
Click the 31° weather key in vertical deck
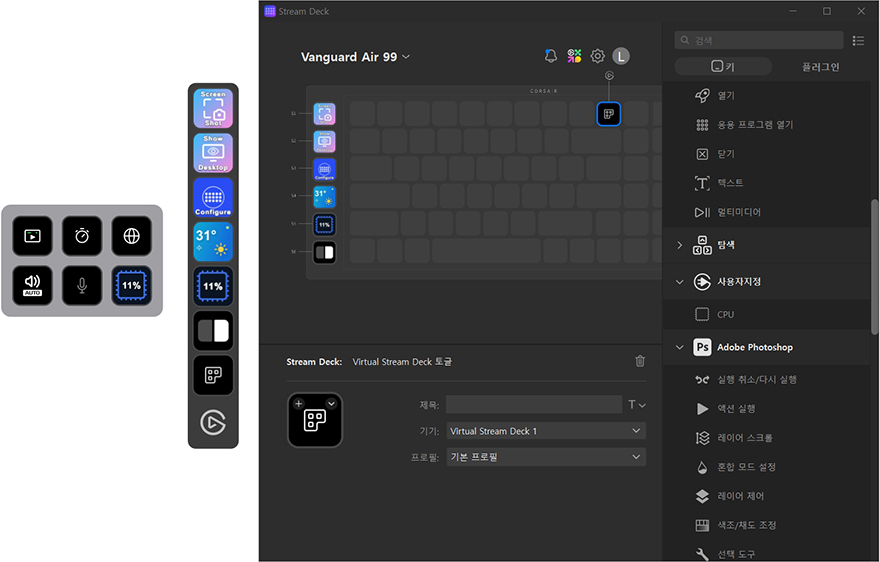(213, 241)
